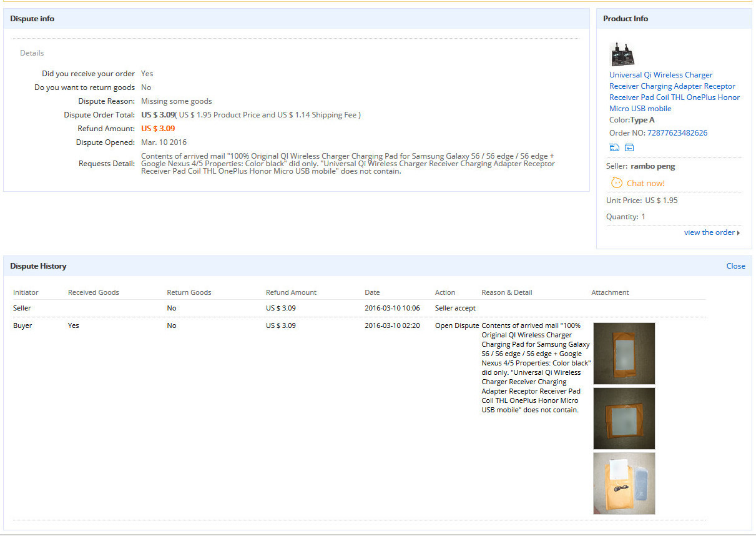
Task: Close the Dispute History panel
Action: point(735,266)
